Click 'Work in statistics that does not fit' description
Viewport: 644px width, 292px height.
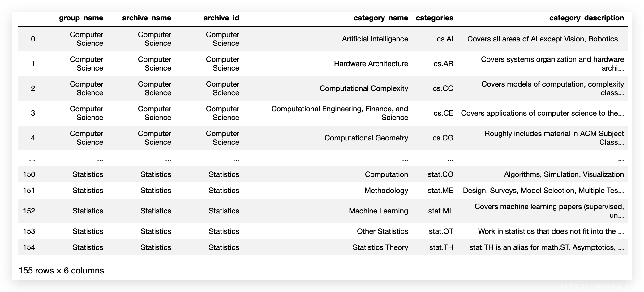coord(551,231)
